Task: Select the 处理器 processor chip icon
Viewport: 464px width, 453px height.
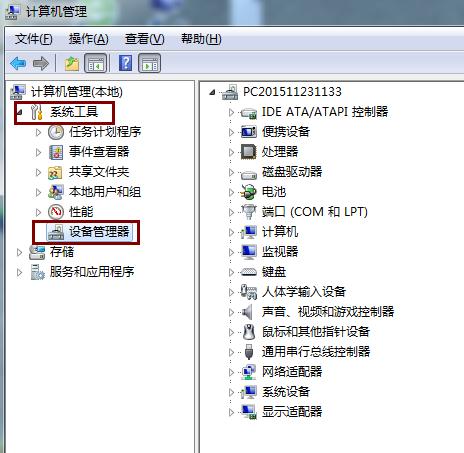Action: 249,152
